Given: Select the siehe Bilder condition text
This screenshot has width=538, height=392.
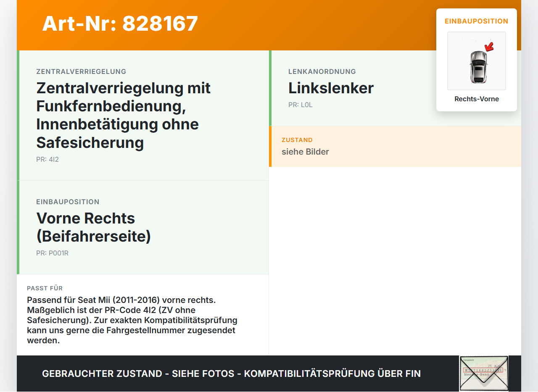Looking at the screenshot, I should [x=305, y=152].
